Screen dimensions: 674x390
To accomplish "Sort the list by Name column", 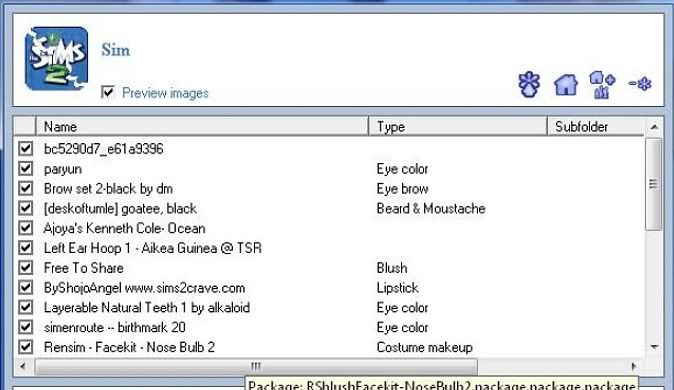I will 202,126.
